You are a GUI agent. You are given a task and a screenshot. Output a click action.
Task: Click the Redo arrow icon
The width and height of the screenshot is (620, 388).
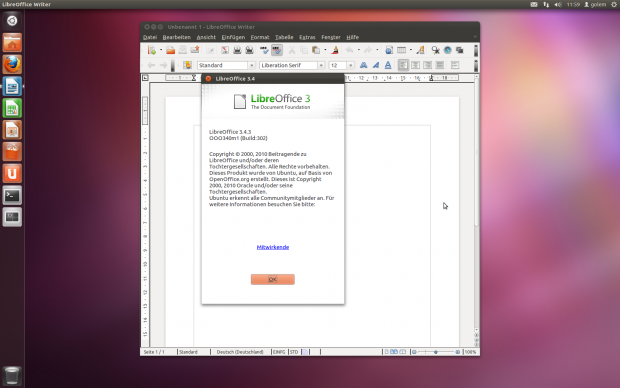[368, 50]
